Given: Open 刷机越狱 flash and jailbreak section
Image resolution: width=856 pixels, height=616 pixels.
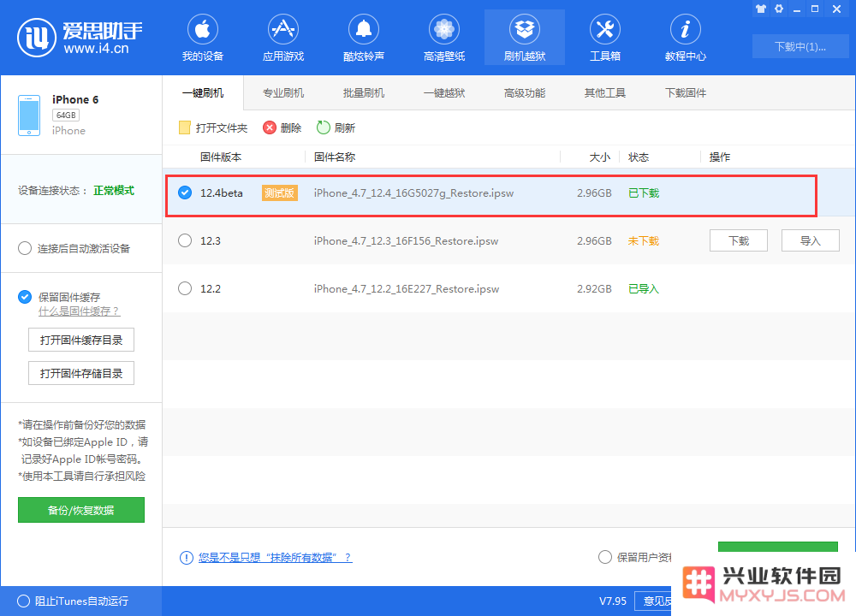Looking at the screenshot, I should click(x=525, y=38).
